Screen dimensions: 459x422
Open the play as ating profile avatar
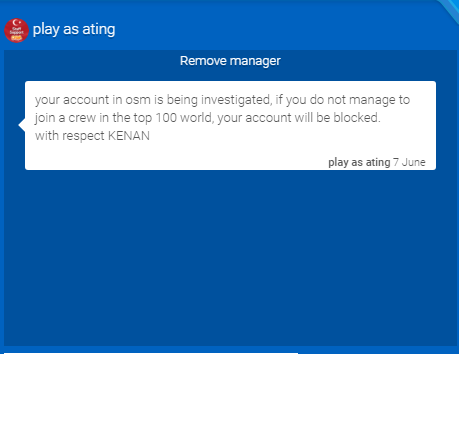click(x=16, y=30)
